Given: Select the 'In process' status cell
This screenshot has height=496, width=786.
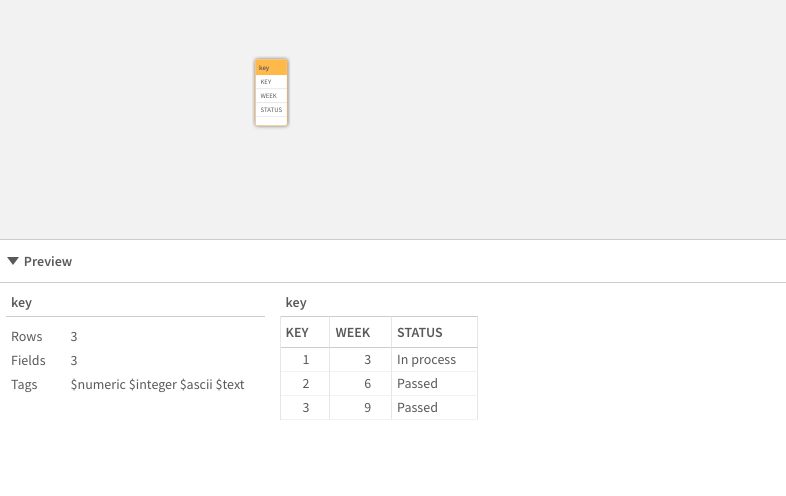Looking at the screenshot, I should (x=426, y=360).
